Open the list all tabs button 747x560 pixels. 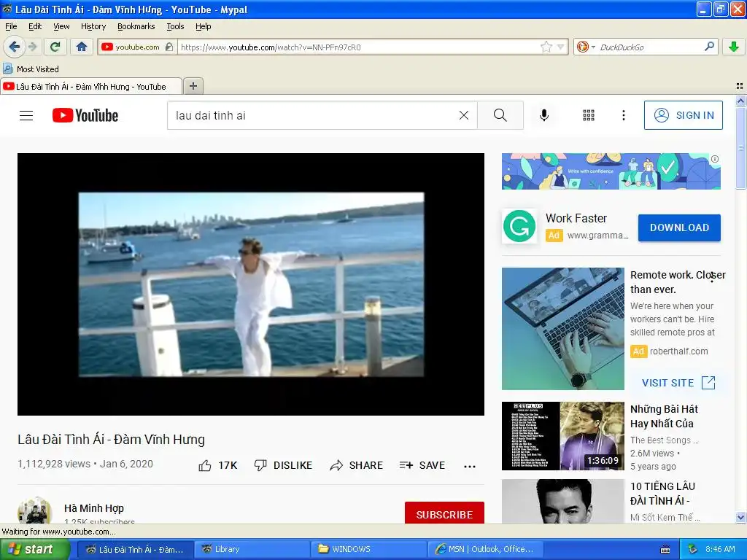[x=740, y=86]
